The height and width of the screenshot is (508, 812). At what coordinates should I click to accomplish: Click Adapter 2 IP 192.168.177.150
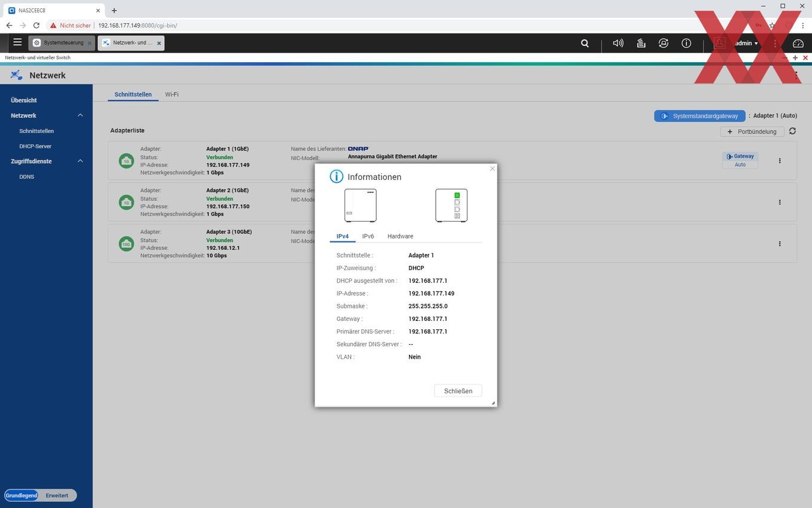pyautogui.click(x=228, y=206)
